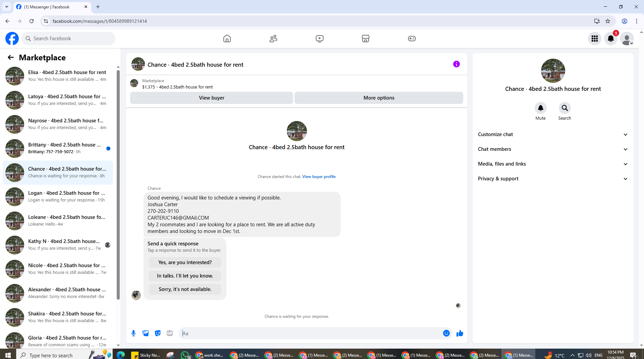
Task: Open conversation information purple icon
Action: [457, 64]
